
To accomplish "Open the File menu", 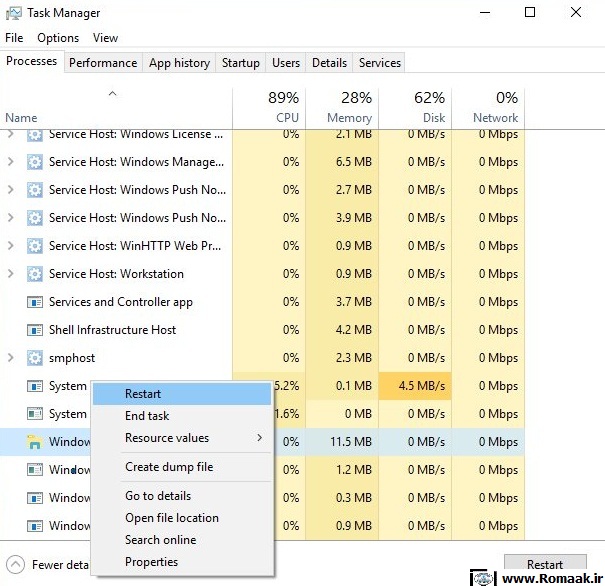I will (14, 38).
